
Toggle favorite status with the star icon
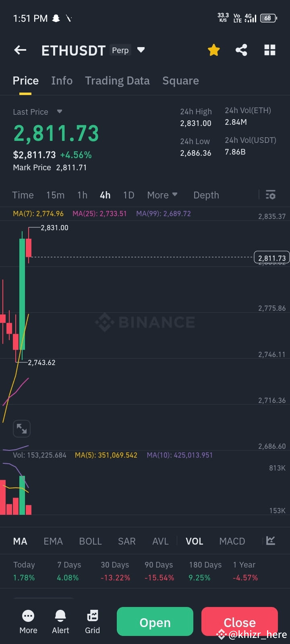click(213, 50)
